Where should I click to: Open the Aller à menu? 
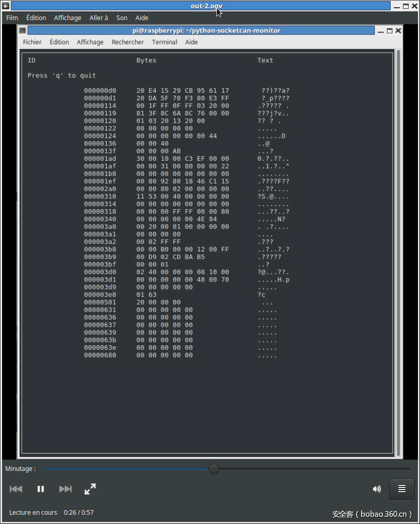pos(98,18)
